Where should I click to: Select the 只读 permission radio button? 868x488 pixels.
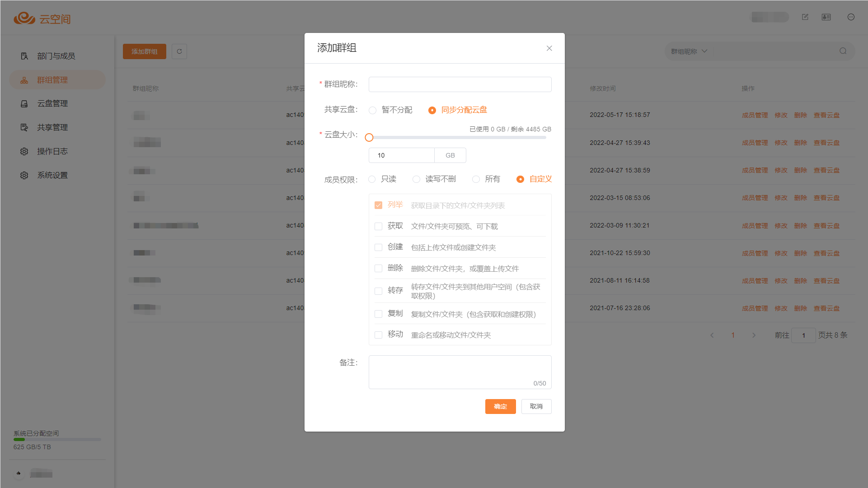point(372,179)
